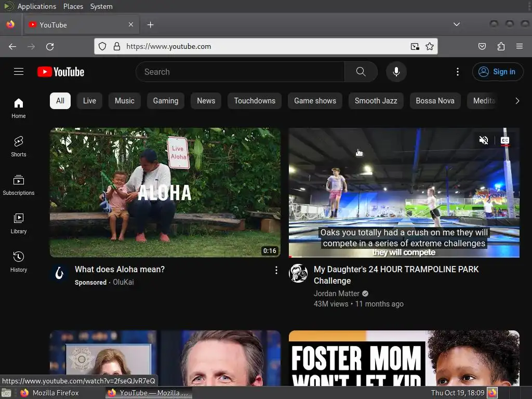Bookmark this page with star

click(430, 46)
